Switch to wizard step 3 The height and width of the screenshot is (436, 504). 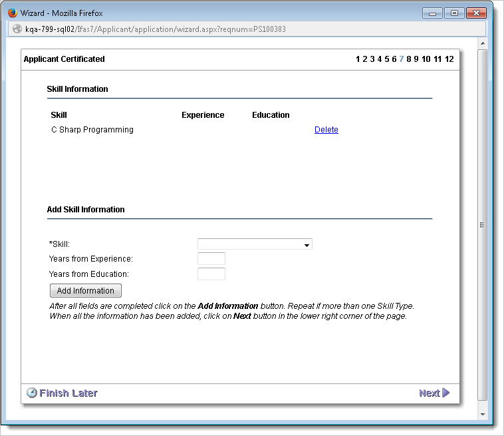[x=372, y=59]
